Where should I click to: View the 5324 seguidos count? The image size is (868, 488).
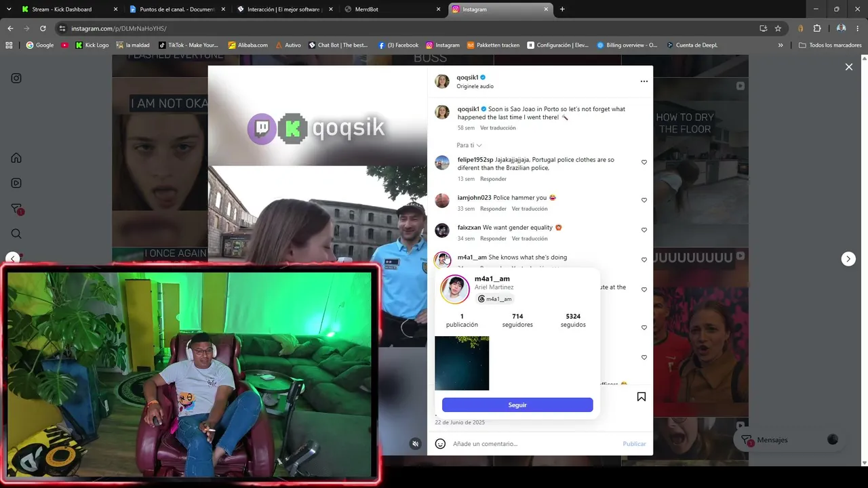click(x=573, y=321)
